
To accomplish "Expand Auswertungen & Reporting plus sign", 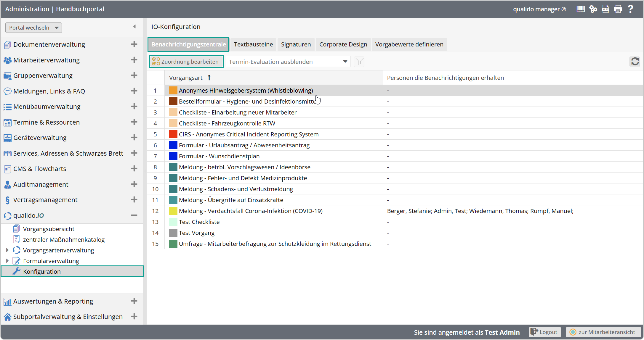I will [x=134, y=301].
